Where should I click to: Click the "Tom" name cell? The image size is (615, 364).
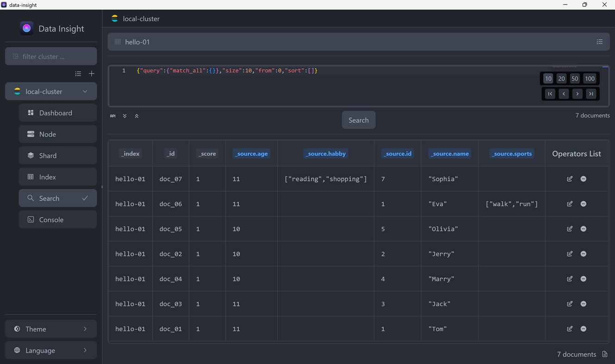click(449, 329)
